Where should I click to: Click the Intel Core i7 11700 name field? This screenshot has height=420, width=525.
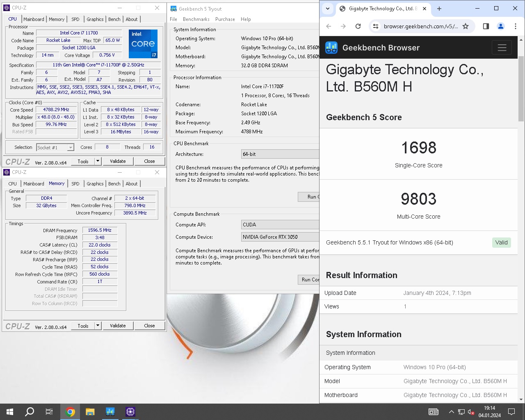pyautogui.click(x=79, y=33)
